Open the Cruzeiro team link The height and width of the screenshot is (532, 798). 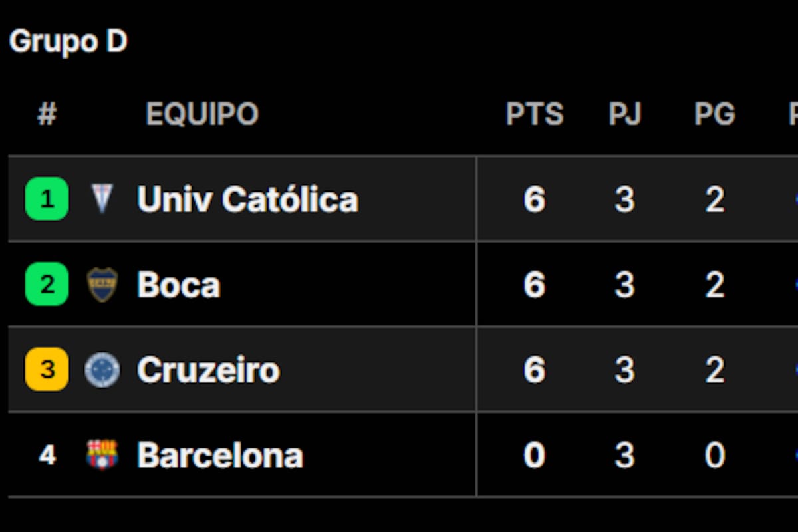click(208, 370)
